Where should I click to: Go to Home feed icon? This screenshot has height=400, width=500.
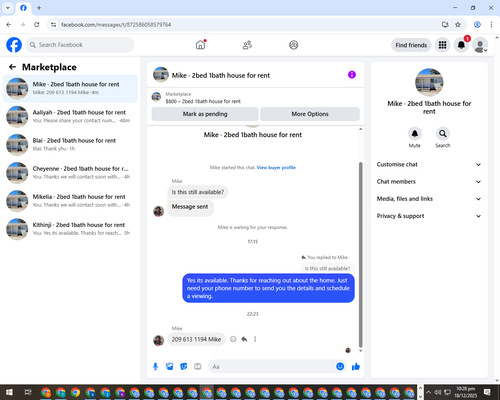coord(200,45)
